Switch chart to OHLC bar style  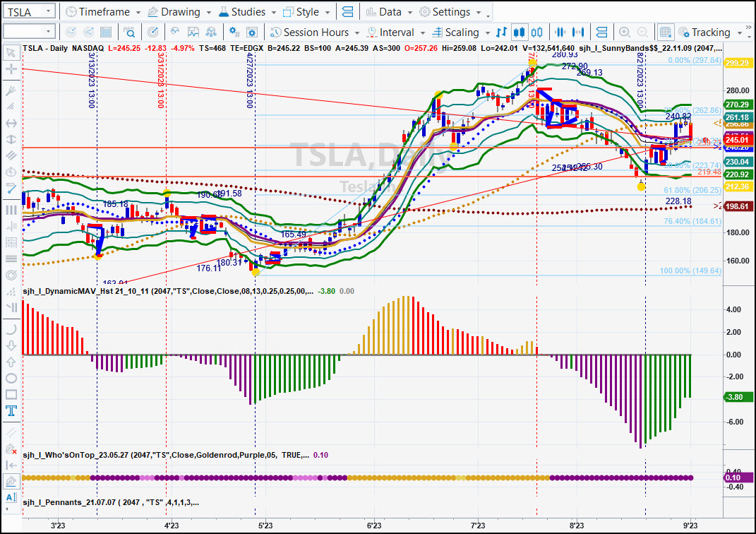pos(501,32)
